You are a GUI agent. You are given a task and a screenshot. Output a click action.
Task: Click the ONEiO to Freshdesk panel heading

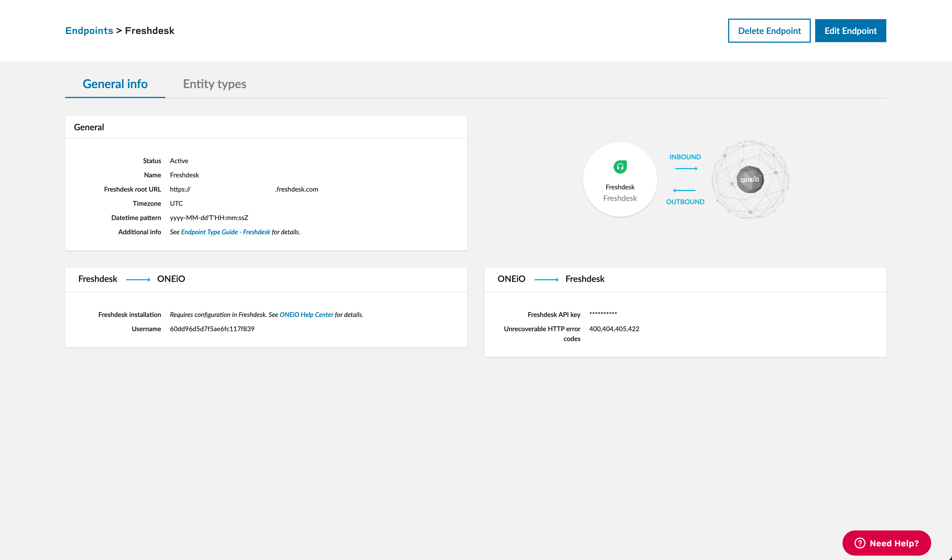[x=551, y=279]
